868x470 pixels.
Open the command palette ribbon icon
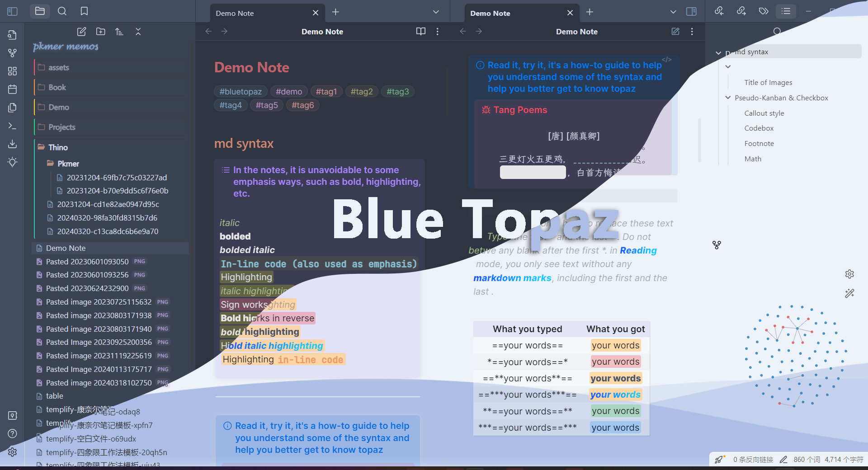[x=12, y=126]
